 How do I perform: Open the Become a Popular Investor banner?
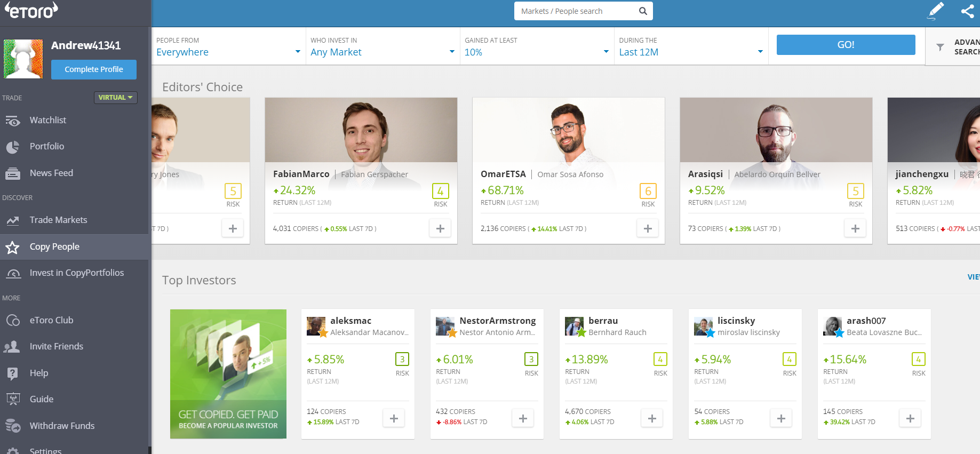tap(228, 374)
